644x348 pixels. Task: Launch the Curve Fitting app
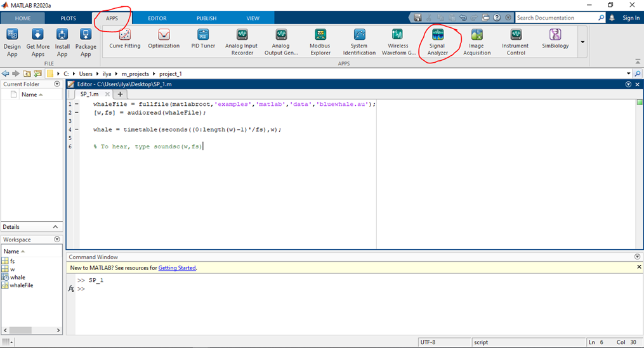pyautogui.click(x=125, y=39)
